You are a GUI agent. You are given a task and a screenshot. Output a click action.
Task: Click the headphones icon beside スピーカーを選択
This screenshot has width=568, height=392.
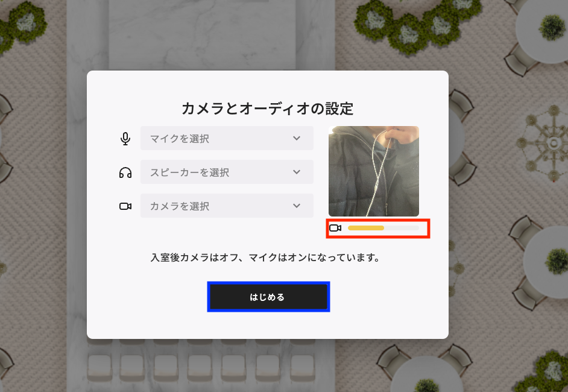[x=125, y=172]
